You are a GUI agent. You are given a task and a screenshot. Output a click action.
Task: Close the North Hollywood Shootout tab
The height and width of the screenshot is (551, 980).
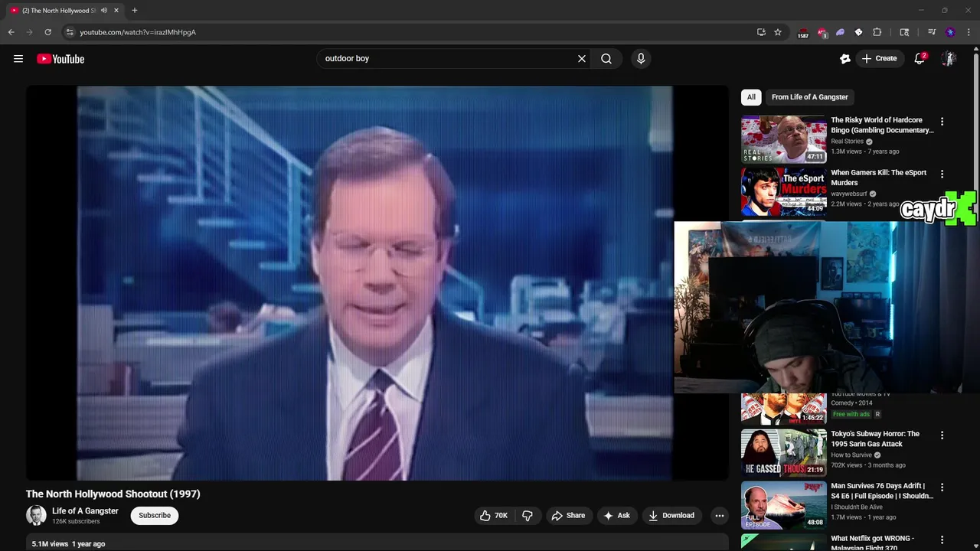pyautogui.click(x=116, y=11)
